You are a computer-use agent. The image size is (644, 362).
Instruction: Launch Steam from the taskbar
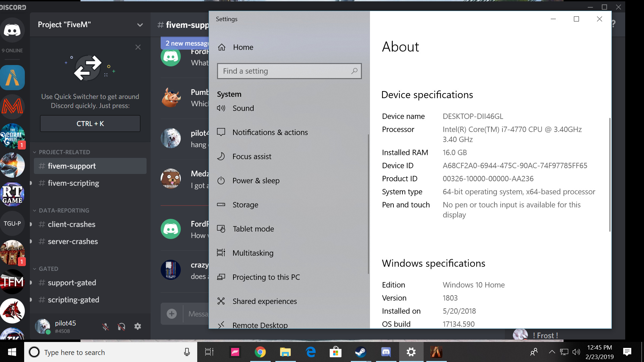(361, 352)
